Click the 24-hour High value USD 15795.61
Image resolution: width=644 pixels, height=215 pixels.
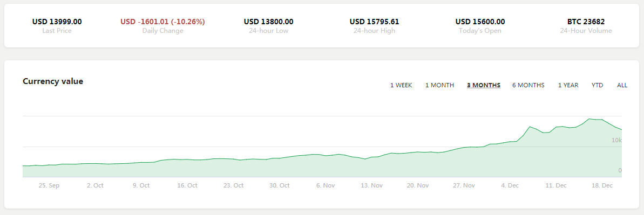(374, 22)
